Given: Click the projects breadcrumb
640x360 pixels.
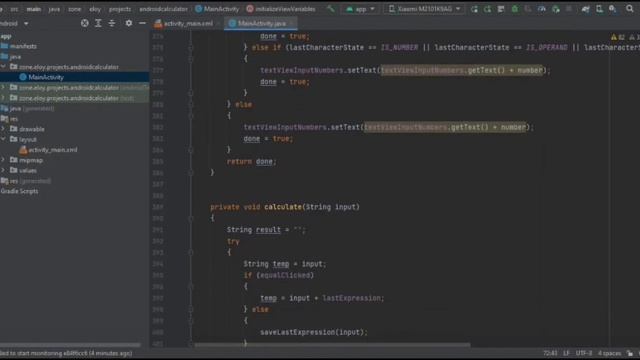Looking at the screenshot, I should coord(120,9).
